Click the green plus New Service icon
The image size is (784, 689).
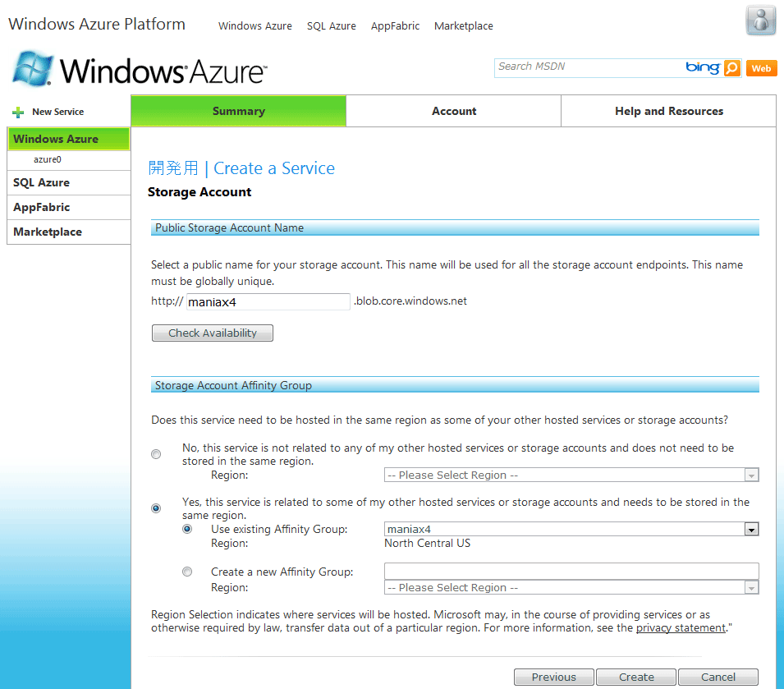pos(18,112)
